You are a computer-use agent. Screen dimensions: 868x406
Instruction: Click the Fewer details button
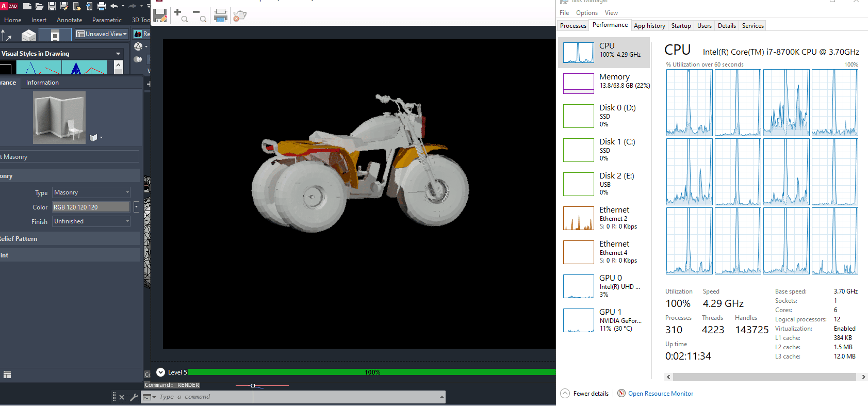[x=585, y=394]
